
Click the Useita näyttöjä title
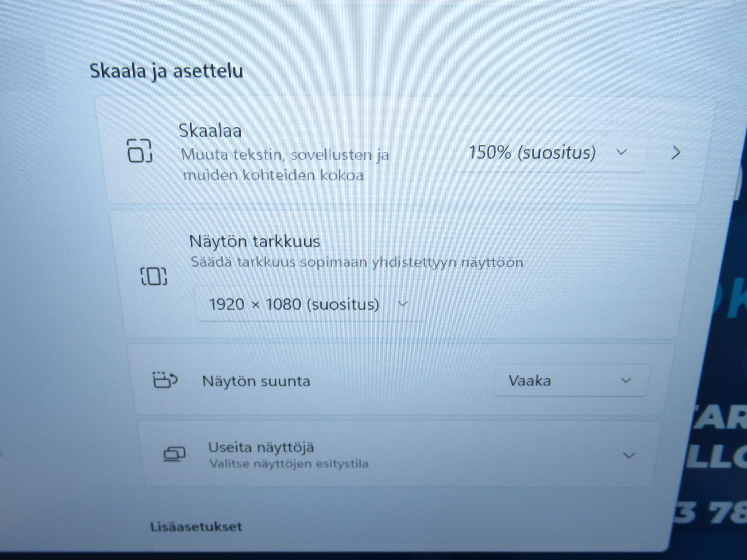[x=261, y=447]
